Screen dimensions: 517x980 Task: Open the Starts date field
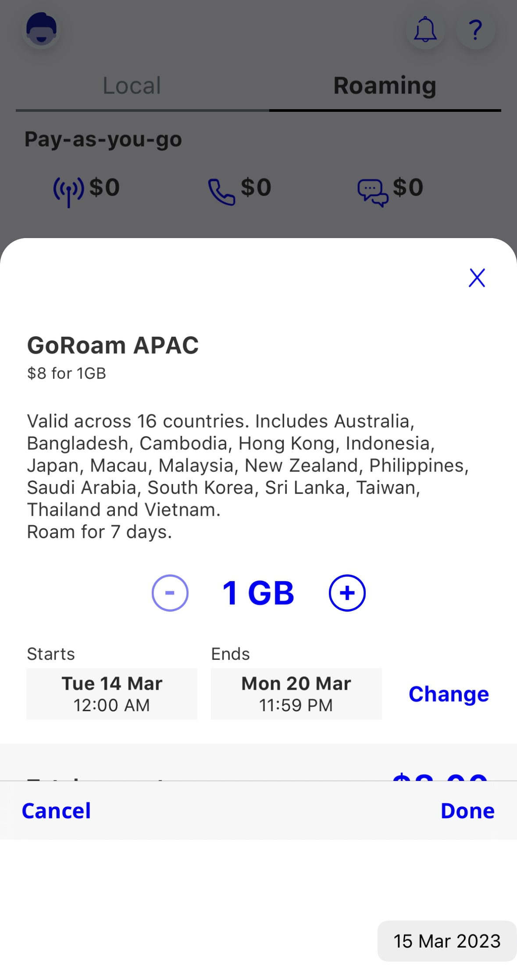[x=112, y=694]
